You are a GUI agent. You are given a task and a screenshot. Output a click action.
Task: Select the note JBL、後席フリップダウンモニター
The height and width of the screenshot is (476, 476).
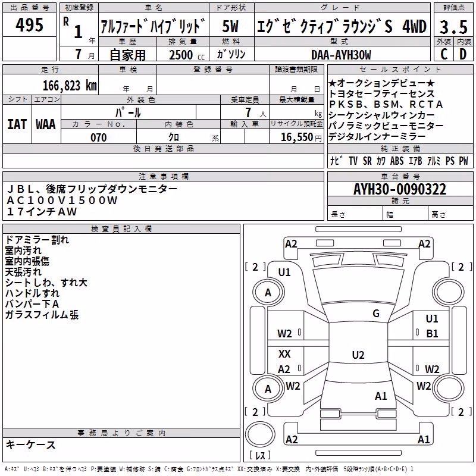point(92,189)
